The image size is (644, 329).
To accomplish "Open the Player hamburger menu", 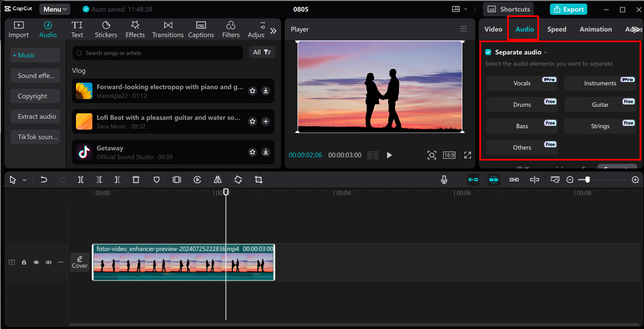I will click(463, 29).
